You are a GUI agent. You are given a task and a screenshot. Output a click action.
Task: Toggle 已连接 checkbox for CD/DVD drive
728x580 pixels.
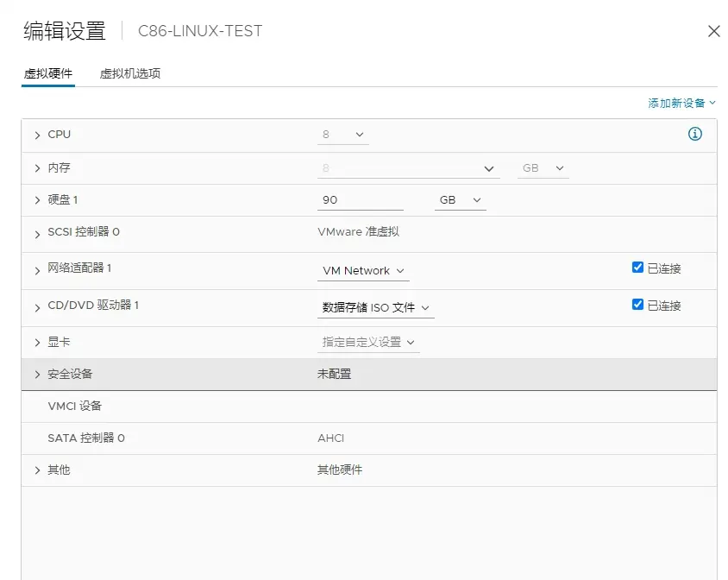(638, 305)
